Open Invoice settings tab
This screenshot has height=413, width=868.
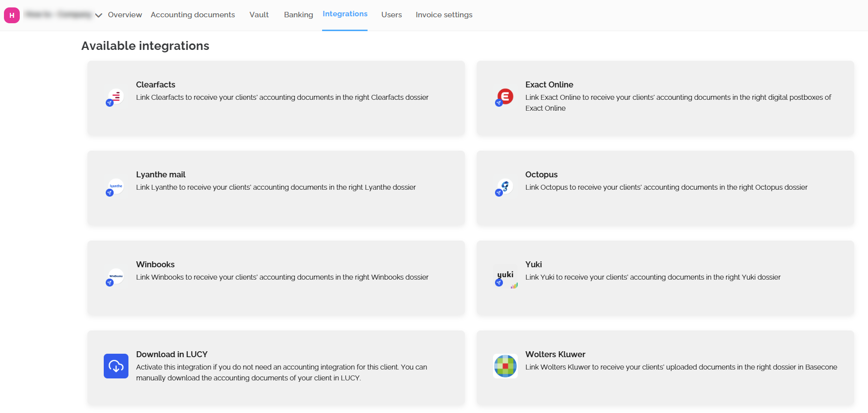tap(444, 15)
